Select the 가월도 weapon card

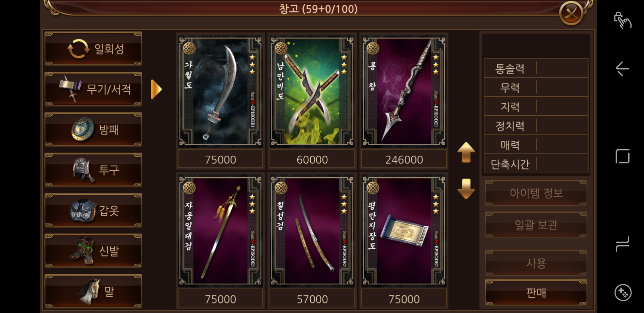(x=220, y=91)
